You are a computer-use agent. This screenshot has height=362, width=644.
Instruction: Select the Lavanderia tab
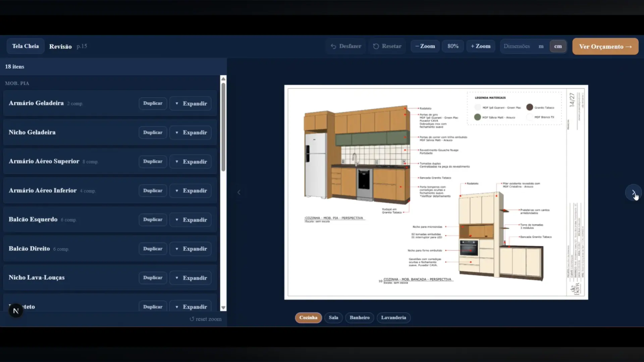pos(393,317)
